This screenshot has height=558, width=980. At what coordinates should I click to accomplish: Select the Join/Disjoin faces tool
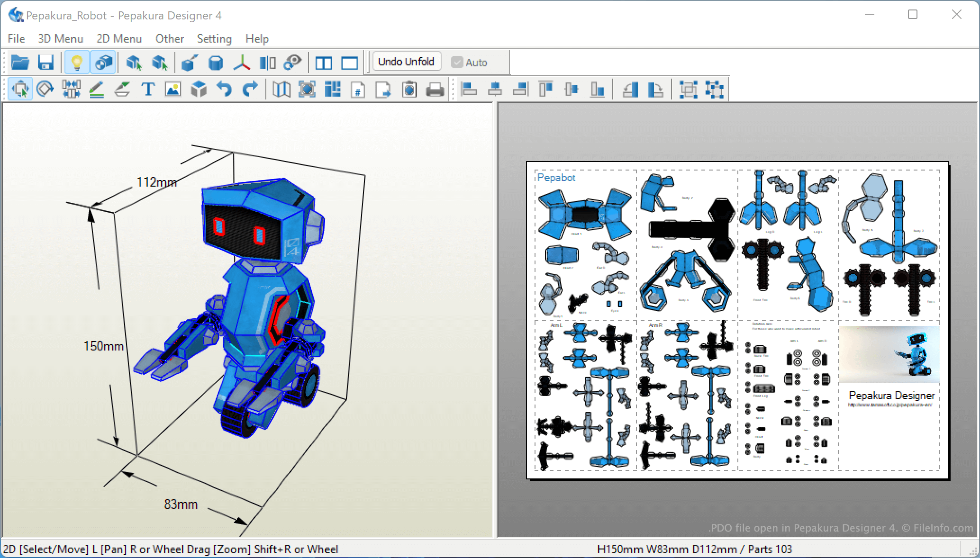pos(71,89)
